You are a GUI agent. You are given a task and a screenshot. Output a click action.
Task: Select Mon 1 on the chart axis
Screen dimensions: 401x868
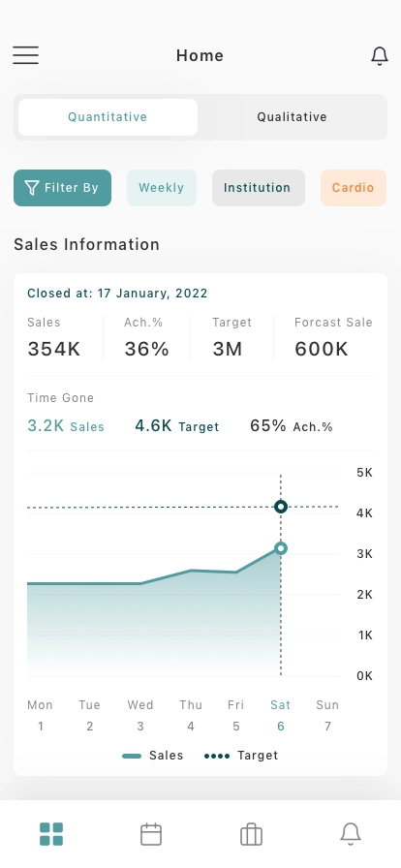point(40,715)
